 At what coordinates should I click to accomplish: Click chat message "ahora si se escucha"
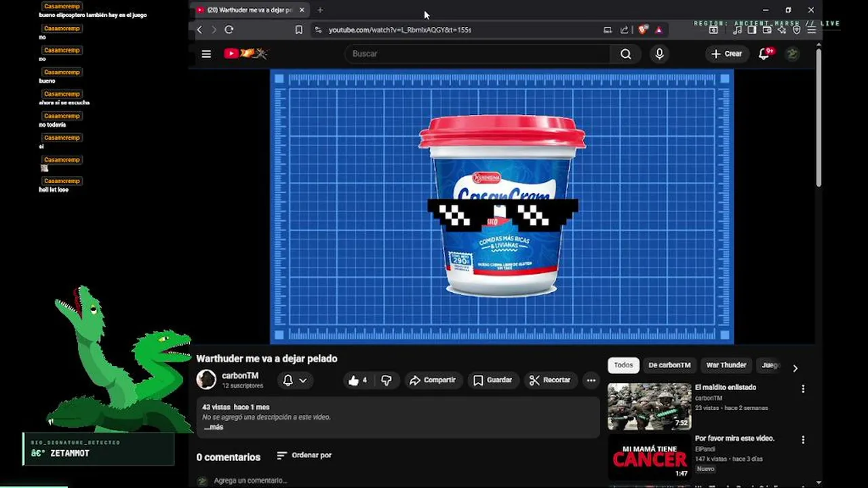64,102
